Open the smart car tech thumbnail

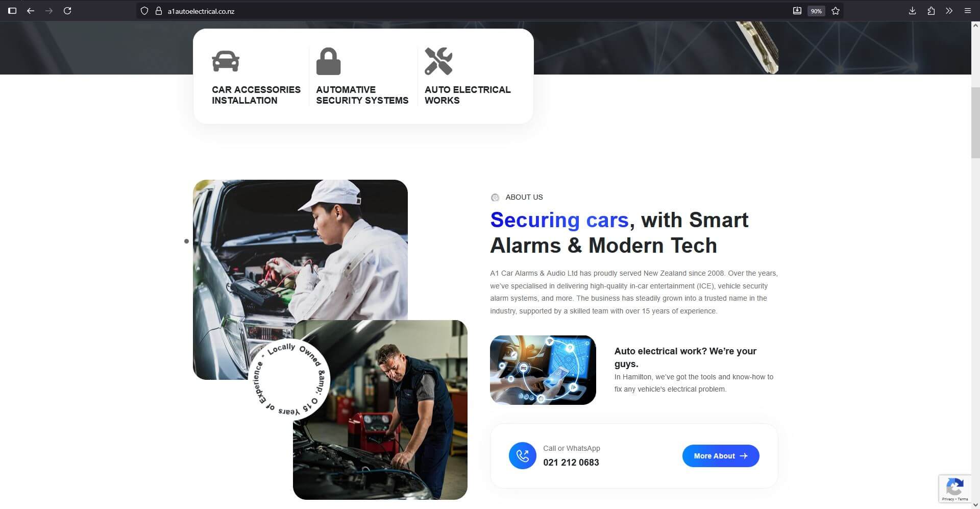[543, 370]
